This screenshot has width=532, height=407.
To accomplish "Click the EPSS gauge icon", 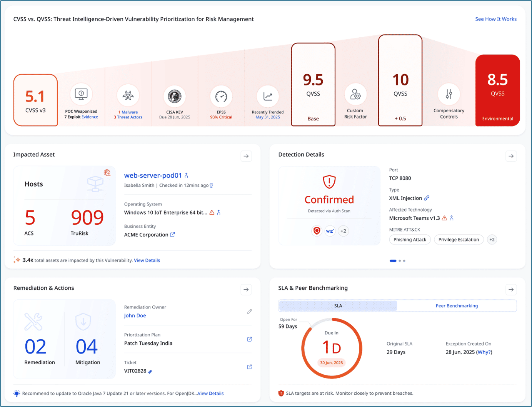I will [x=221, y=96].
